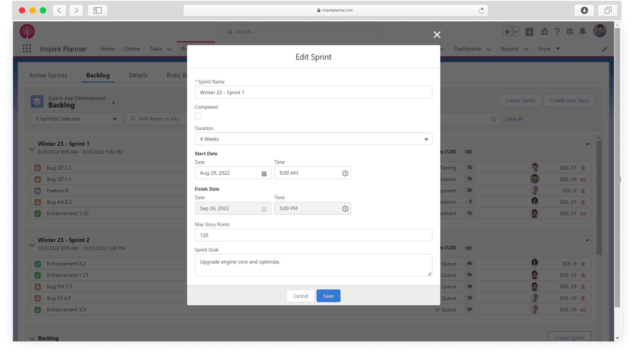634x364 pixels.
Task: Save the sprint changes
Action: click(328, 296)
